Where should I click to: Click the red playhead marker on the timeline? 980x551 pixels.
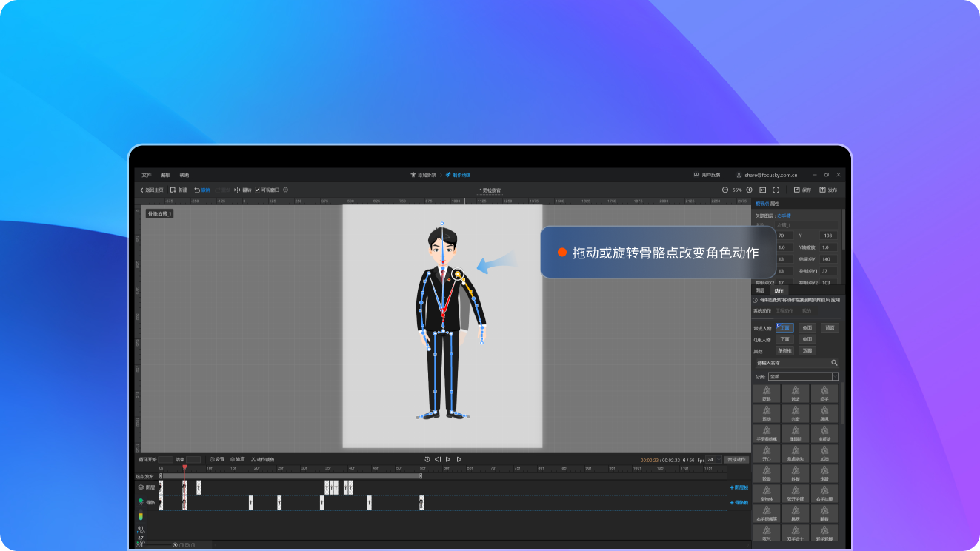coord(184,467)
